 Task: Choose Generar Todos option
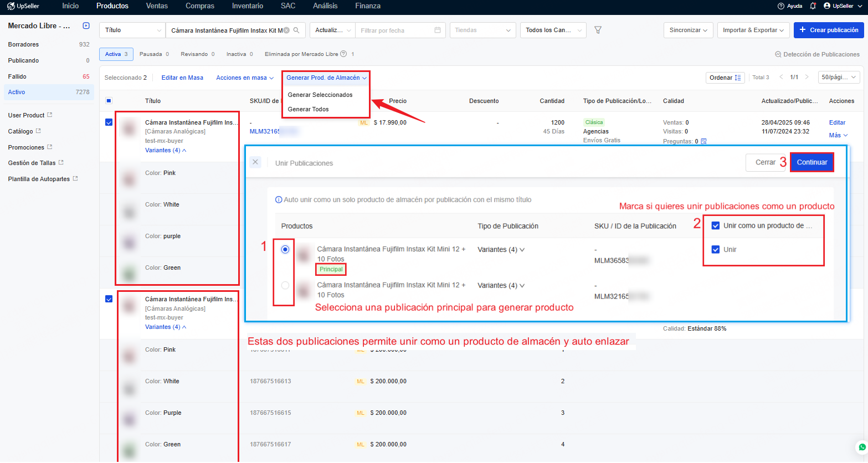pyautogui.click(x=308, y=109)
